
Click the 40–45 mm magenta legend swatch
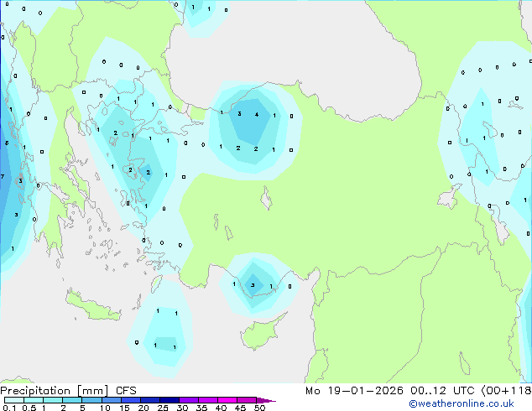[x=227, y=400]
